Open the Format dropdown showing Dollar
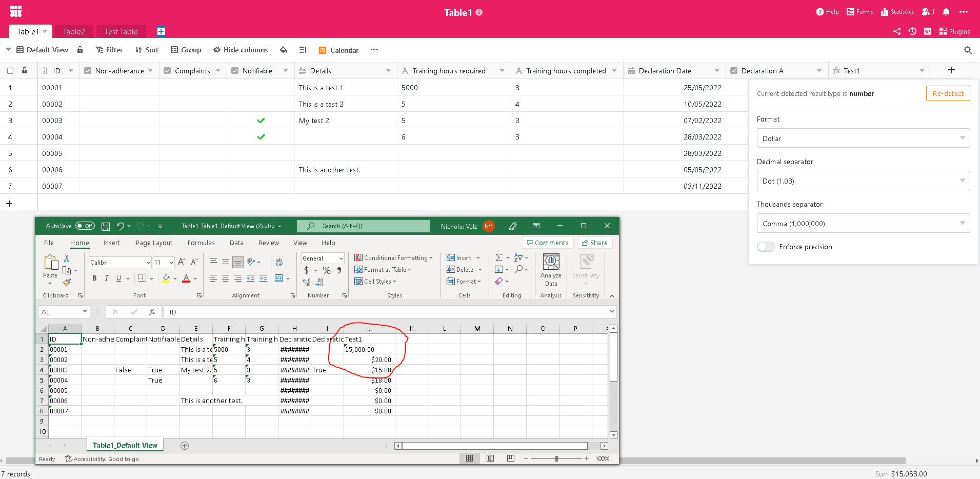The height and width of the screenshot is (479, 980). click(x=863, y=138)
